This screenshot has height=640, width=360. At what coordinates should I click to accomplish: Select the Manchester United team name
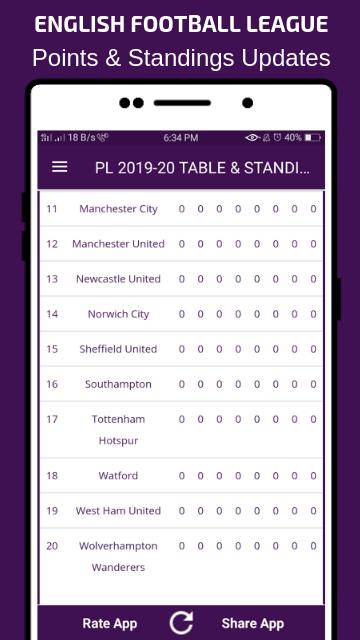pyautogui.click(x=118, y=244)
